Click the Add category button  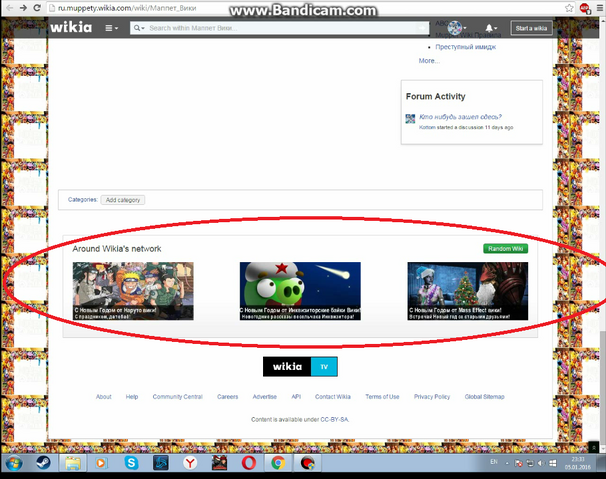(123, 200)
